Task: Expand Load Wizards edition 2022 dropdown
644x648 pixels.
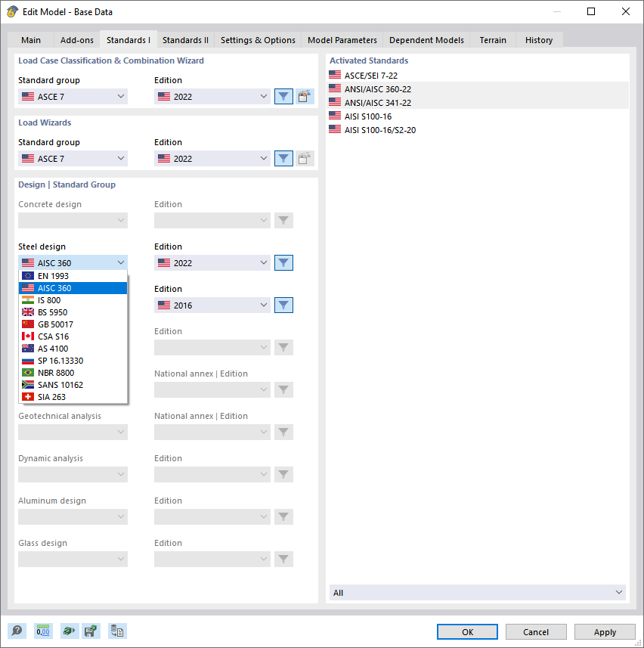Action: 212,159
